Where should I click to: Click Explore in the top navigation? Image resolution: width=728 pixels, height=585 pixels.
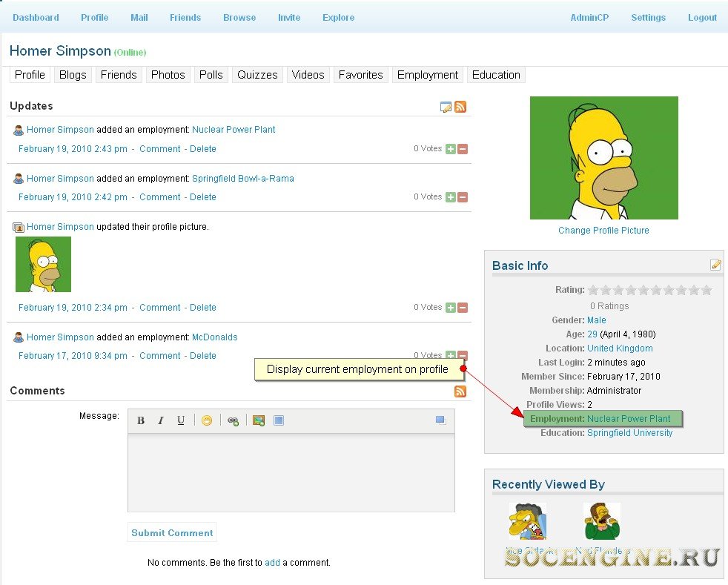tap(339, 18)
